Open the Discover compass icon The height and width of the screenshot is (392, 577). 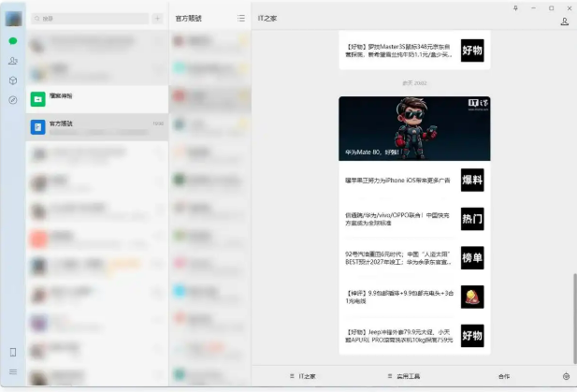click(x=13, y=100)
